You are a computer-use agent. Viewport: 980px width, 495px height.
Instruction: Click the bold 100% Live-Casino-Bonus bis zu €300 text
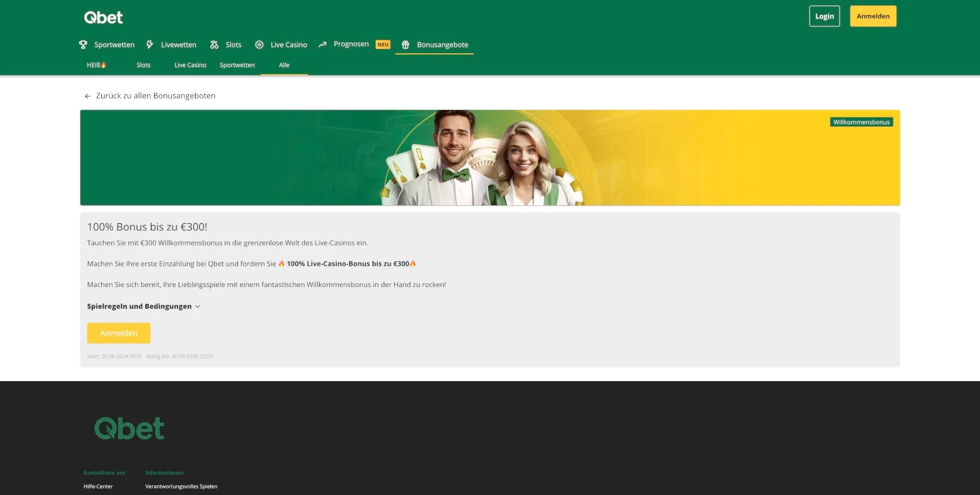click(348, 264)
